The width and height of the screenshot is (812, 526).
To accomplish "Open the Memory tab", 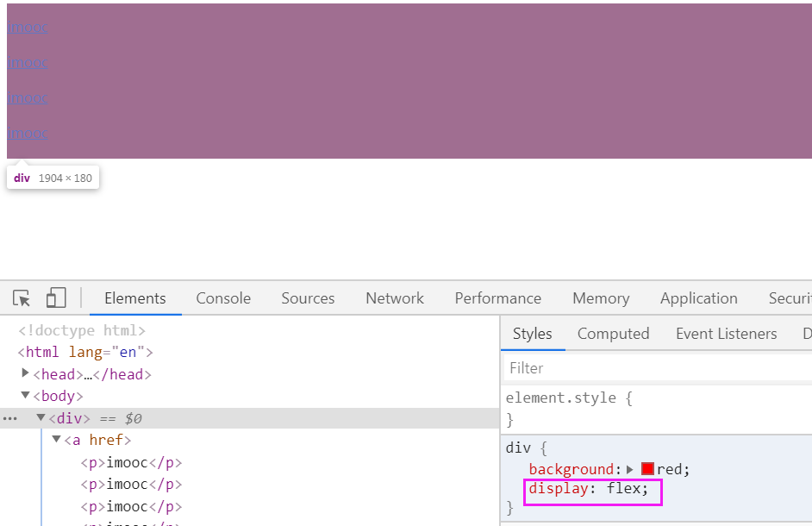I will (x=601, y=298).
